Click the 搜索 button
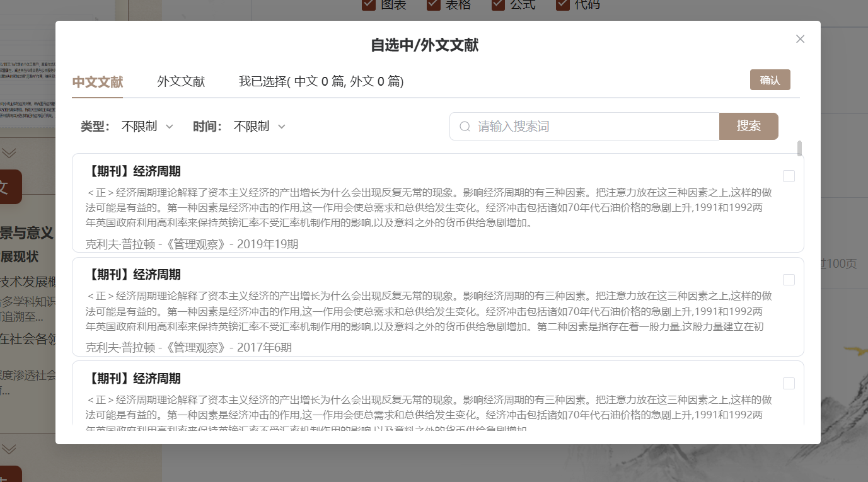Viewport: 868px width, 482px height. point(748,126)
